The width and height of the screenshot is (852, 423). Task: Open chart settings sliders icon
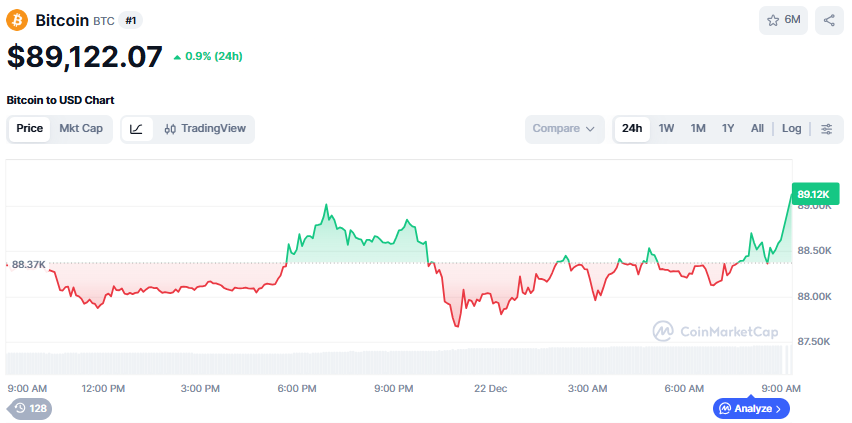click(827, 129)
